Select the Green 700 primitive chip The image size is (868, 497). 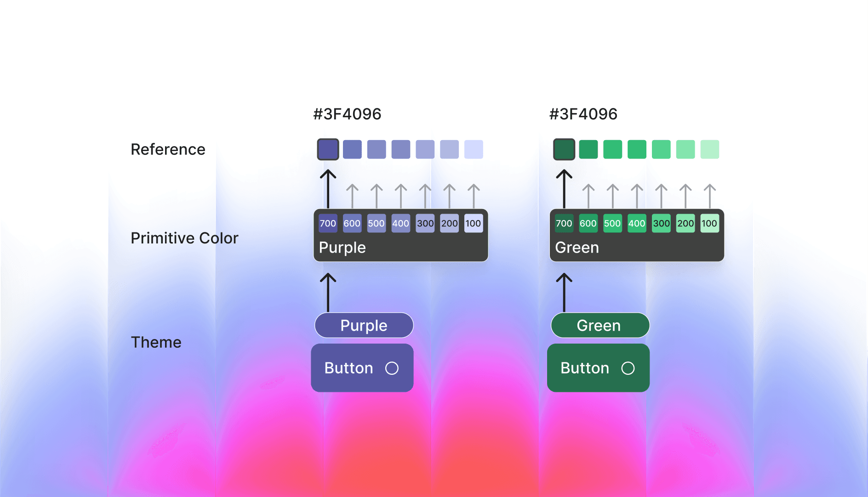pyautogui.click(x=564, y=223)
